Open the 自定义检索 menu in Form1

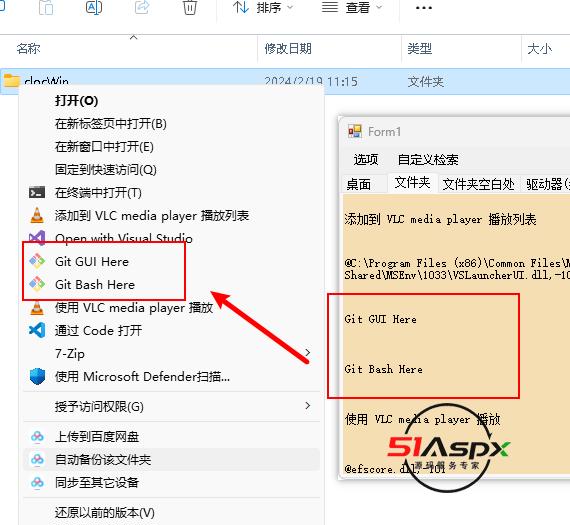tap(428, 159)
